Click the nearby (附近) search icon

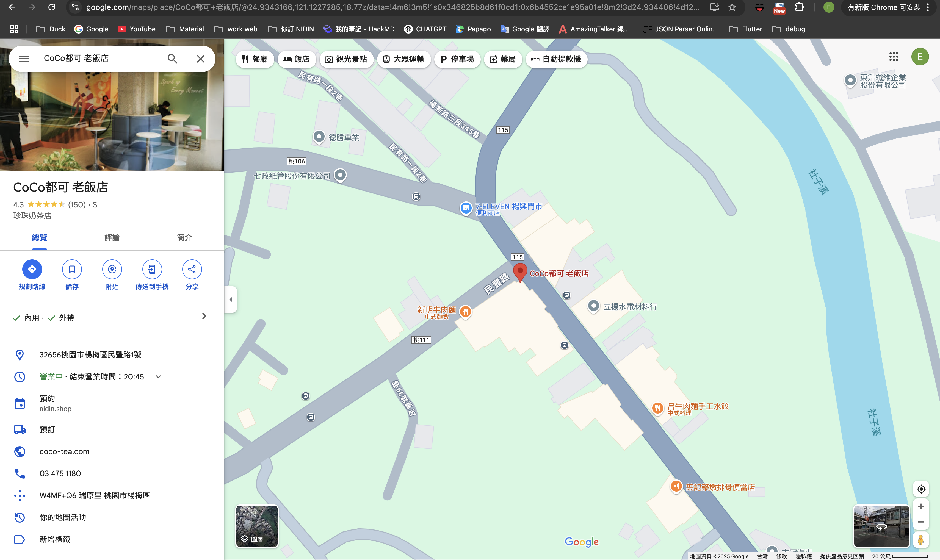tap(112, 269)
